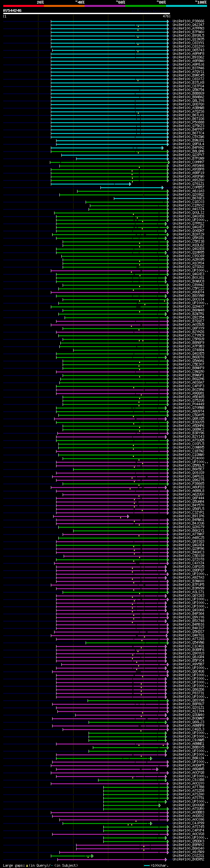Open the UniRef100_B4FKH2 hit
The width and height of the screenshot is (210, 868).
[188, 147]
